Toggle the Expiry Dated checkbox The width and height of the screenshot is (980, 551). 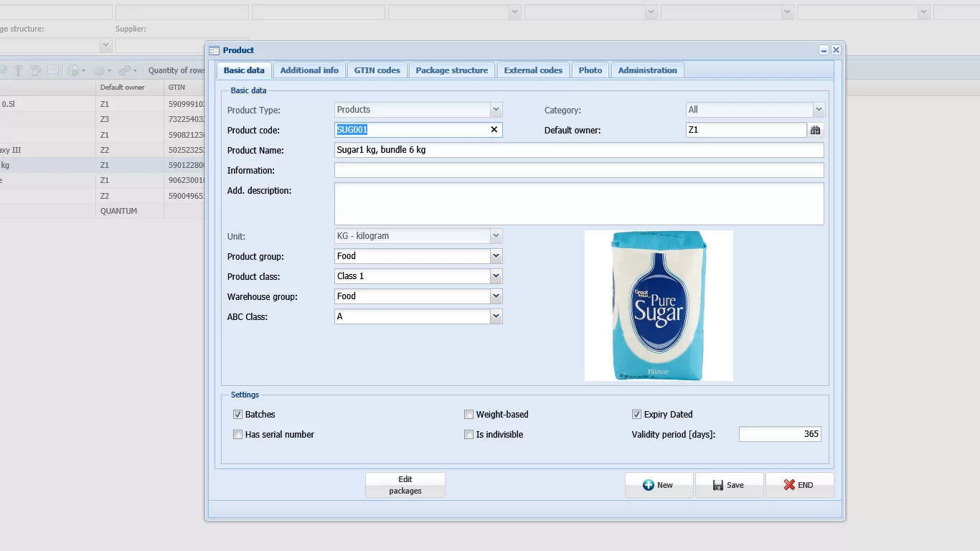coord(636,415)
